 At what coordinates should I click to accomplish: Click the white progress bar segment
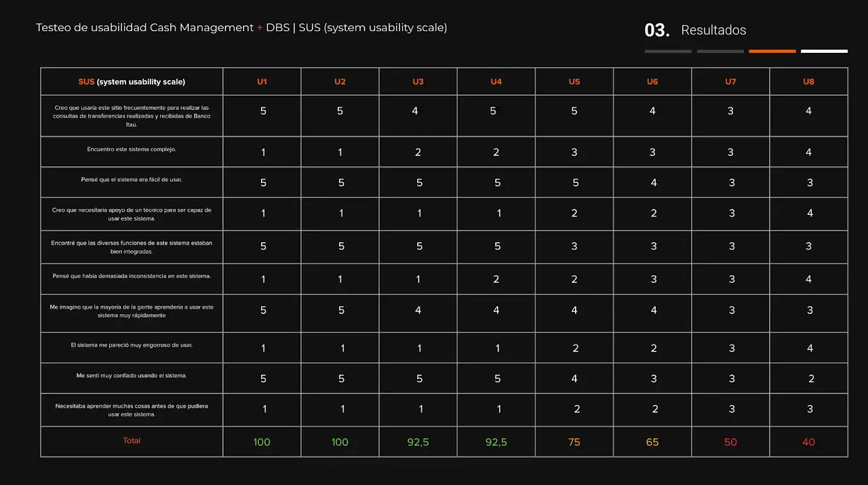(824, 51)
